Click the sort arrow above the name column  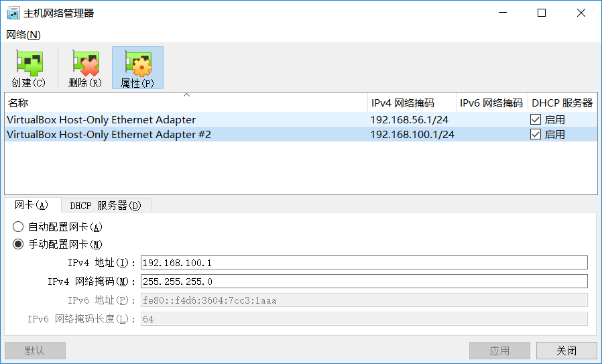pos(186,95)
